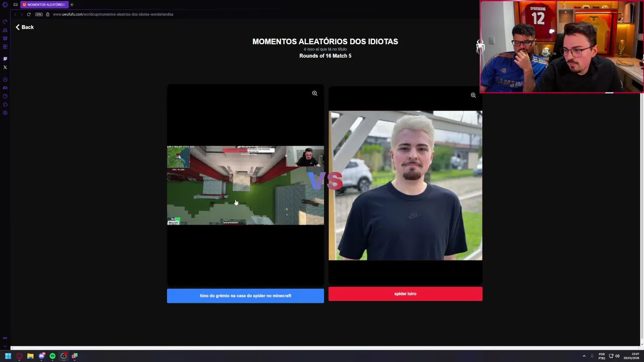The height and width of the screenshot is (362, 644).
Task: Switch to the MOMENTOS ALEATÓRIOS browser tab
Action: [43, 5]
